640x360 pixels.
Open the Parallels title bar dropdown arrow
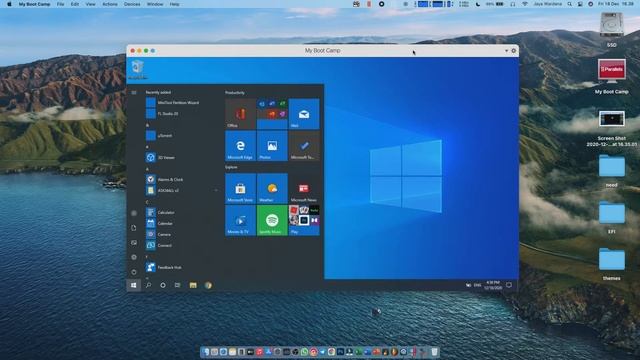[x=507, y=51]
